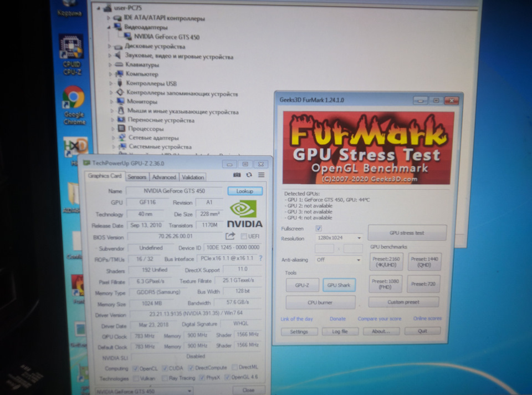This screenshot has height=395, width=532.
Task: Click the Дисковые устройства category icon
Action: coord(118,46)
